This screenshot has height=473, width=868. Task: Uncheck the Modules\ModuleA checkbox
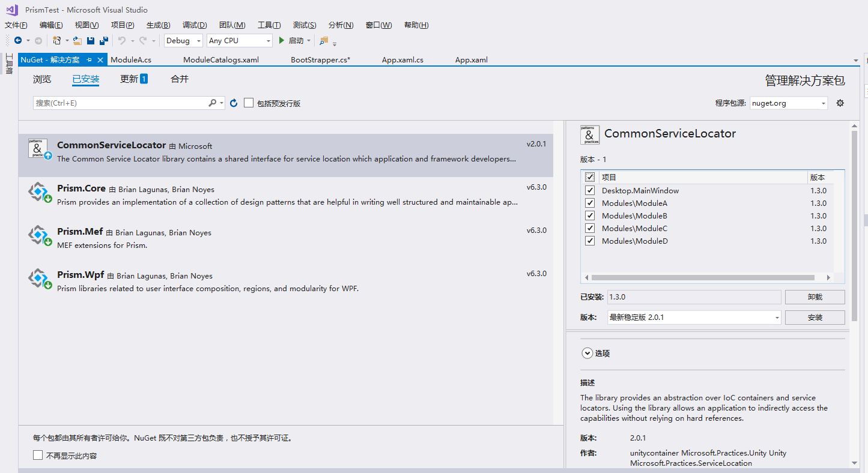point(590,203)
